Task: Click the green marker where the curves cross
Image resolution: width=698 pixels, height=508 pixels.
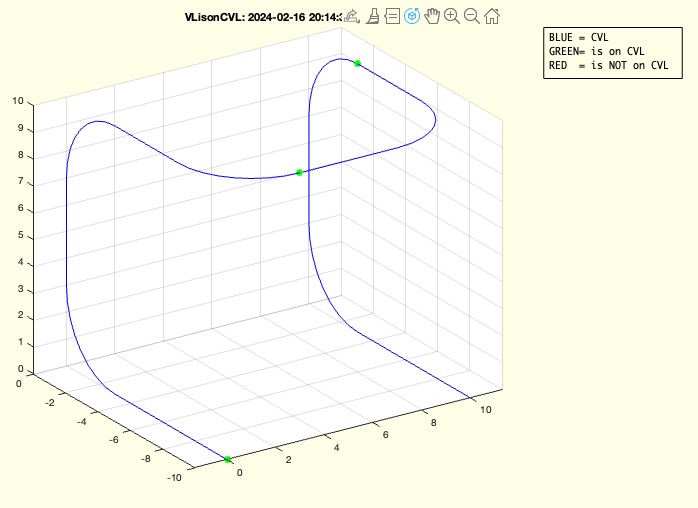Action: tap(299, 172)
